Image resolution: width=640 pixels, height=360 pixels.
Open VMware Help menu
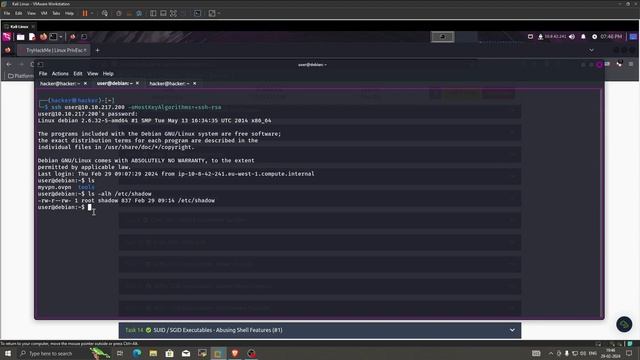69,13
